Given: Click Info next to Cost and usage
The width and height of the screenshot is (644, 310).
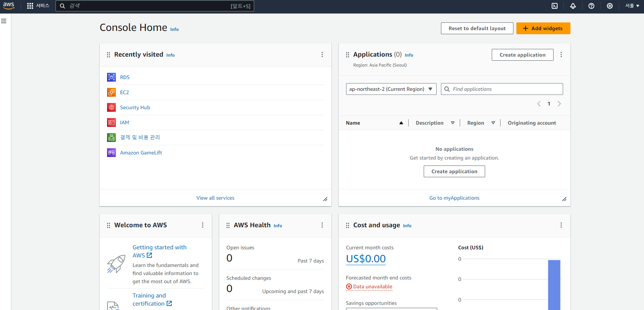Looking at the screenshot, I should (407, 226).
